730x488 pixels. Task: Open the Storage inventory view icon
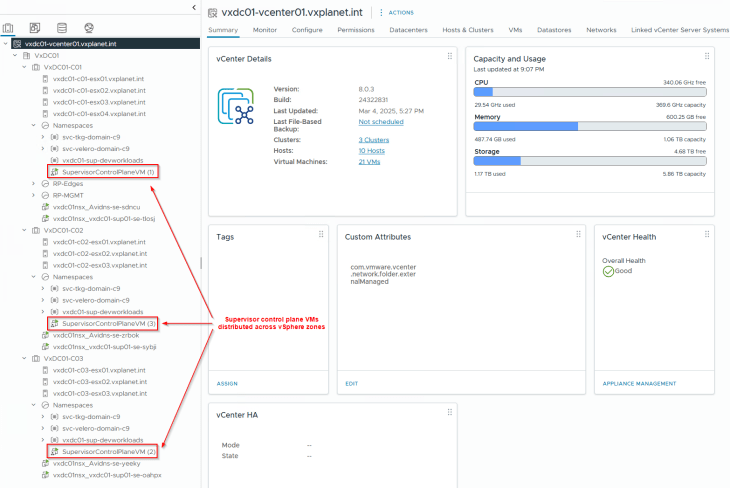(x=62, y=27)
